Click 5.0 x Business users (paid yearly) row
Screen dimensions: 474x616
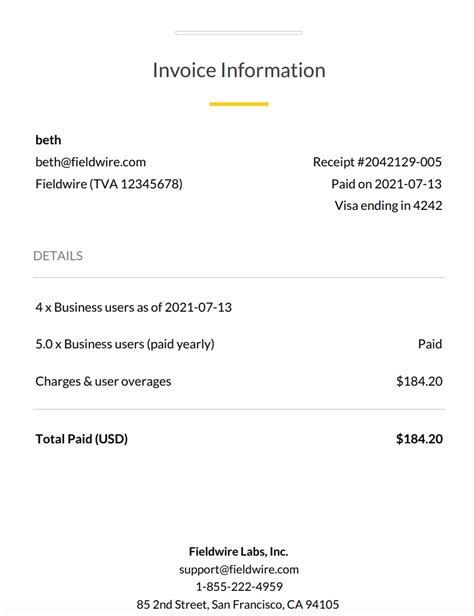[239, 344]
